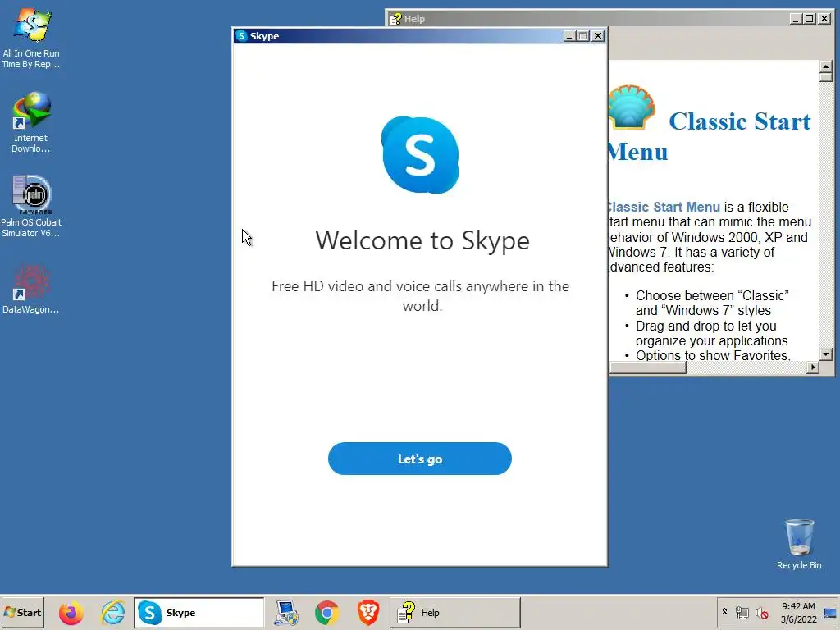Close the Help window
The width and height of the screenshot is (840, 630).
tap(824, 19)
